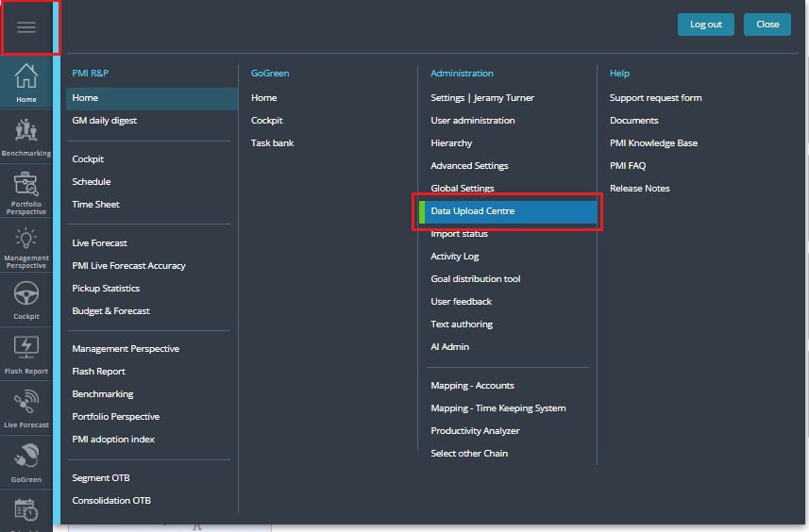Open Goal distribution tool
Image resolution: width=809 pixels, height=532 pixels.
click(475, 279)
